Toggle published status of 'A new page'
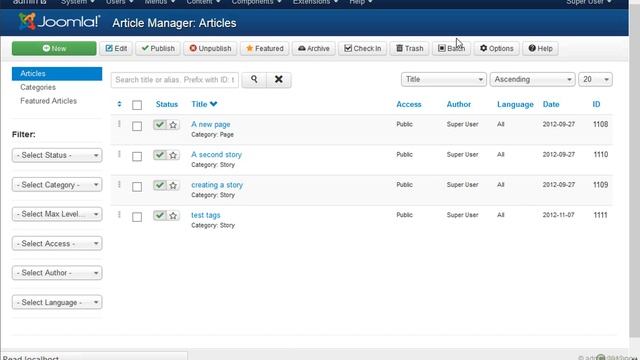 coord(160,124)
